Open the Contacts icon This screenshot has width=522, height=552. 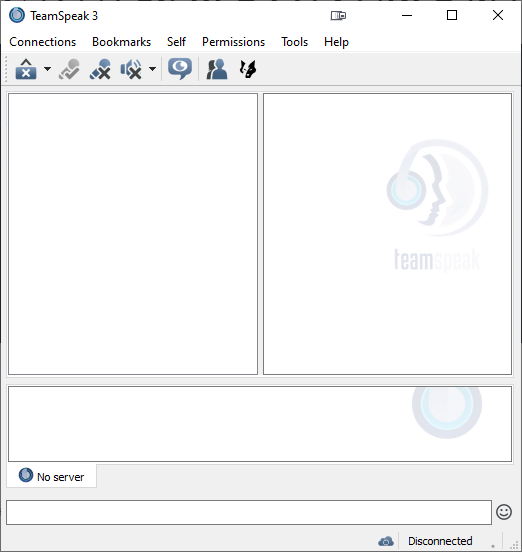click(x=217, y=69)
